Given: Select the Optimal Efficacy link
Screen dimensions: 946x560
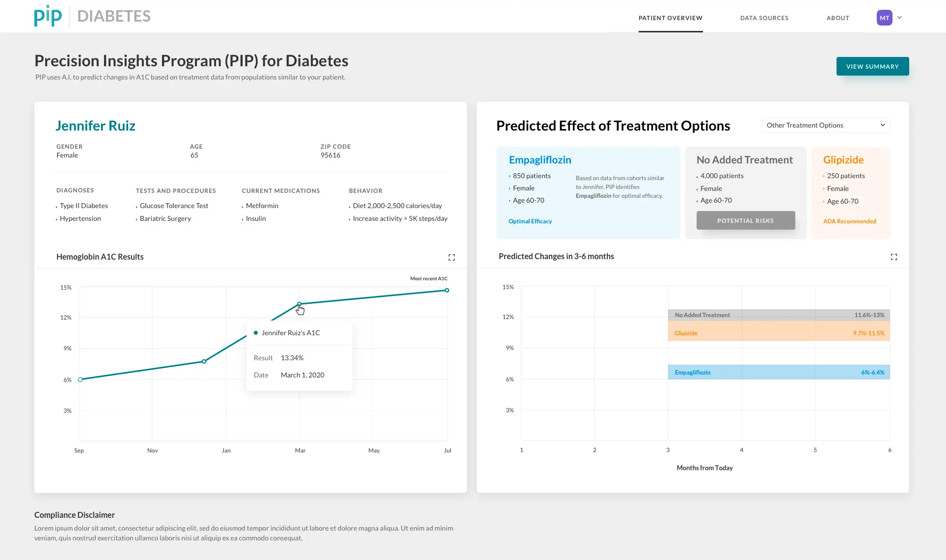Looking at the screenshot, I should (x=530, y=221).
